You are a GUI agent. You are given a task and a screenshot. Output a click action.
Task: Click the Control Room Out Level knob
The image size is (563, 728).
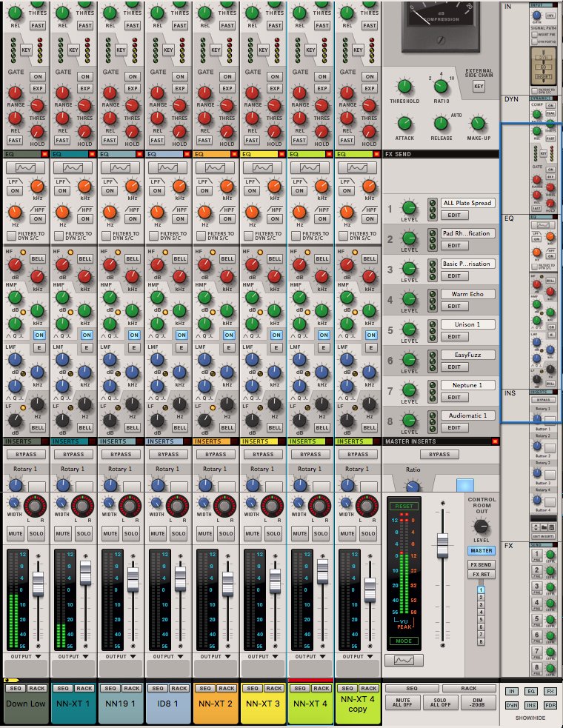click(482, 526)
